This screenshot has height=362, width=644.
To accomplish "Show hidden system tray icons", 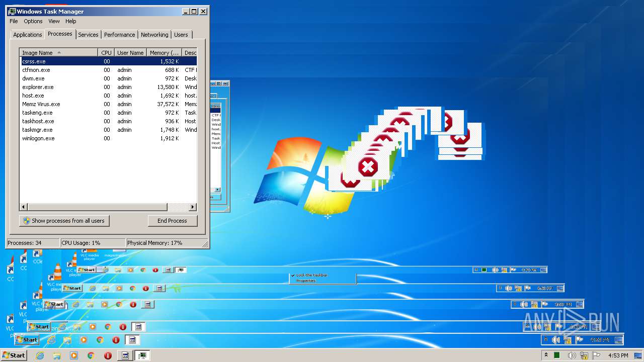I will (x=546, y=355).
